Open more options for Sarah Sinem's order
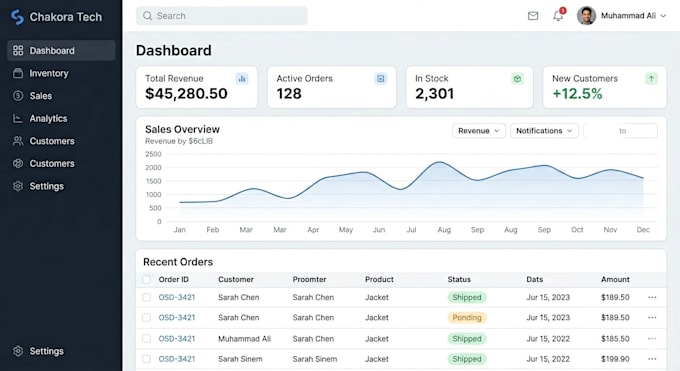 pyautogui.click(x=652, y=359)
